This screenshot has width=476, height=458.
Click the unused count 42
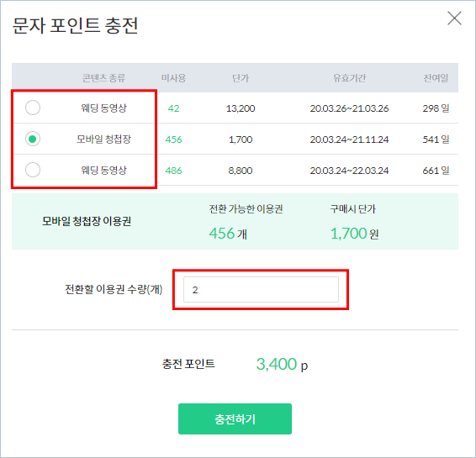(x=173, y=108)
